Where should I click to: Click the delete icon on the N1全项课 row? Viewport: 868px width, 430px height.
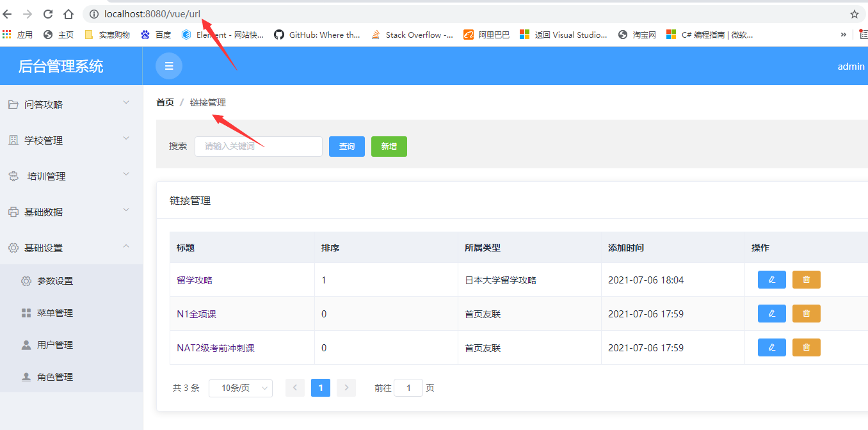tap(806, 314)
